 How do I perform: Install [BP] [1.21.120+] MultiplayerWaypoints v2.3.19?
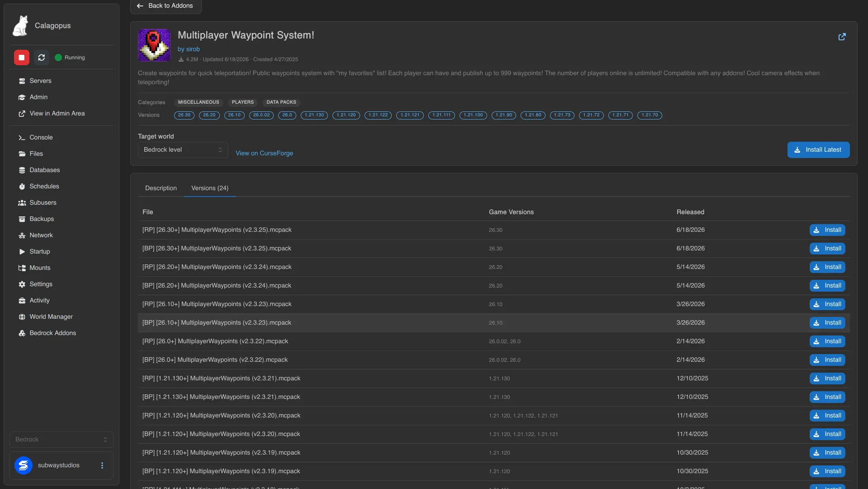tap(827, 471)
